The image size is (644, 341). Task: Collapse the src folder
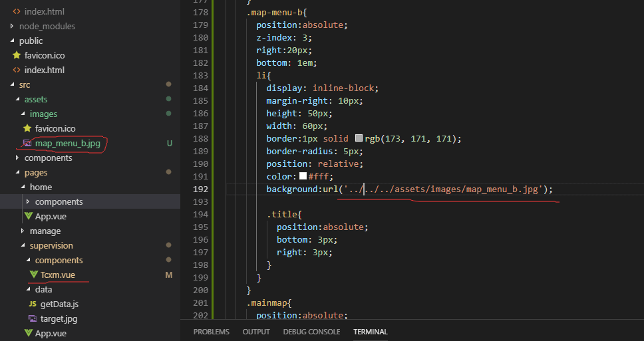(12, 84)
